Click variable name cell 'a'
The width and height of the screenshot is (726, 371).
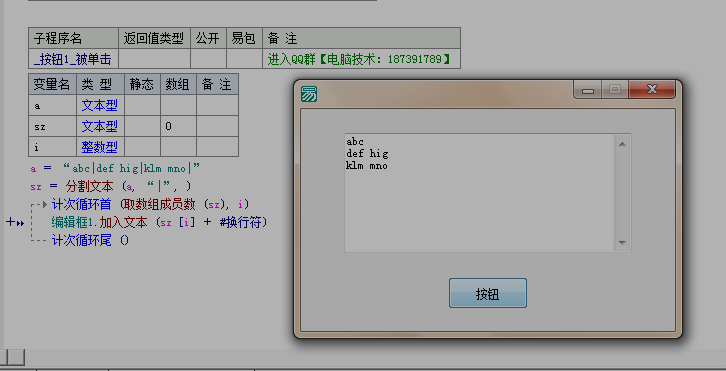point(52,106)
